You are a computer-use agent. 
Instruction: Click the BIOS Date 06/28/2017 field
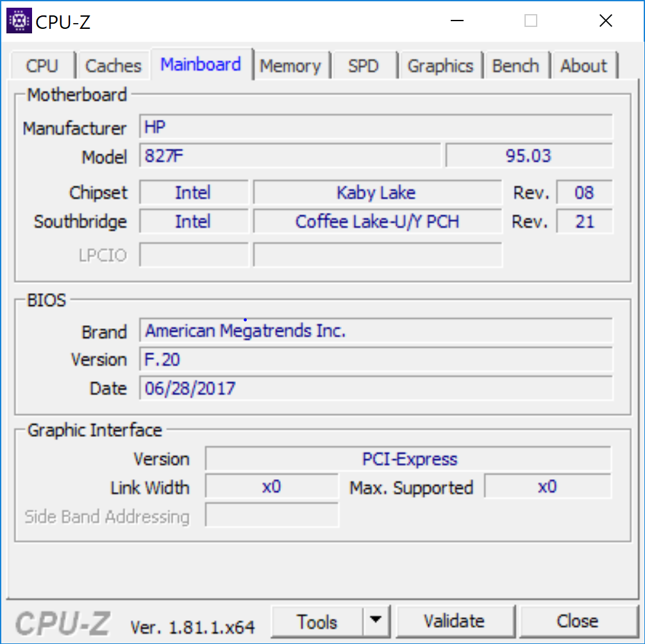pyautogui.click(x=376, y=388)
